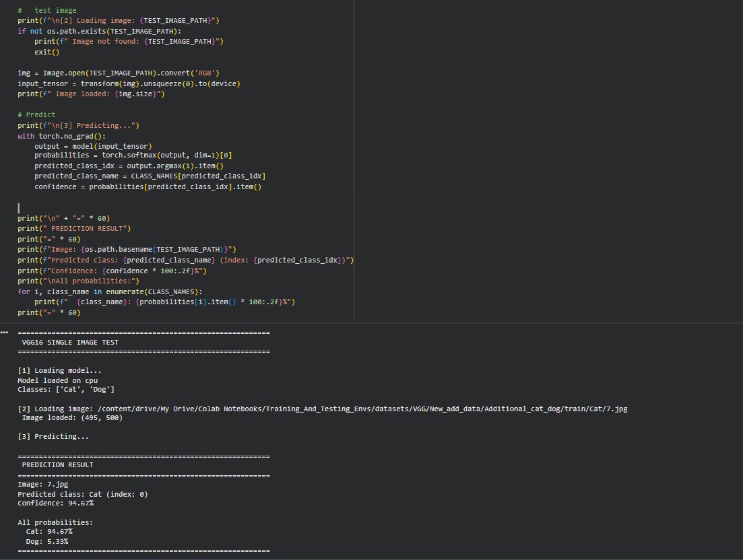The height and width of the screenshot is (560, 743).
Task: Click 'Image: 7.jpg' output line
Action: 43,485
